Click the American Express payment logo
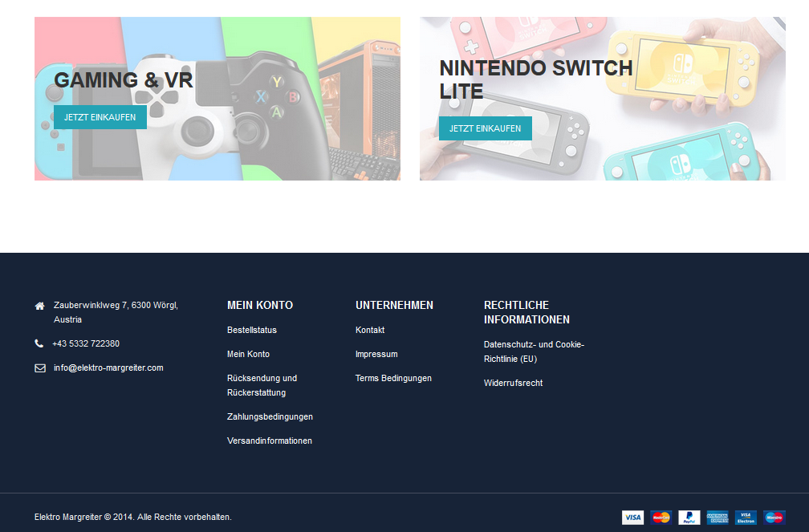 pyautogui.click(x=718, y=517)
